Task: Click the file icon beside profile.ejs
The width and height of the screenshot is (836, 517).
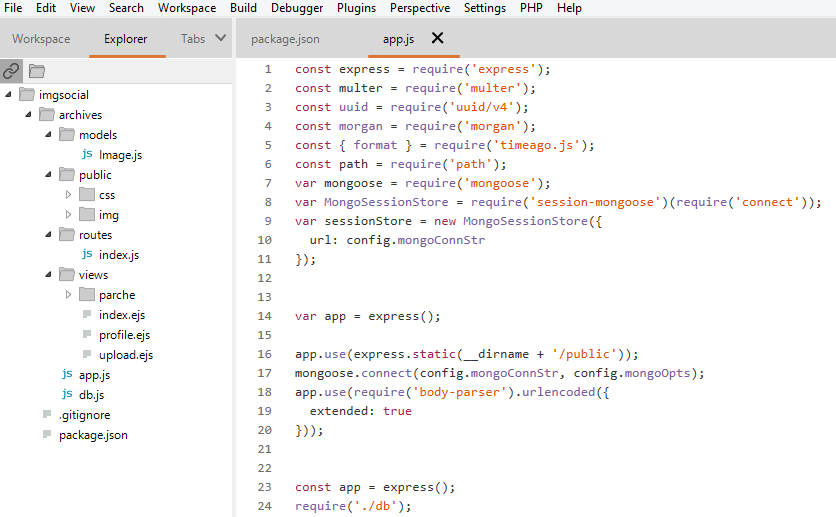Action: 87,334
